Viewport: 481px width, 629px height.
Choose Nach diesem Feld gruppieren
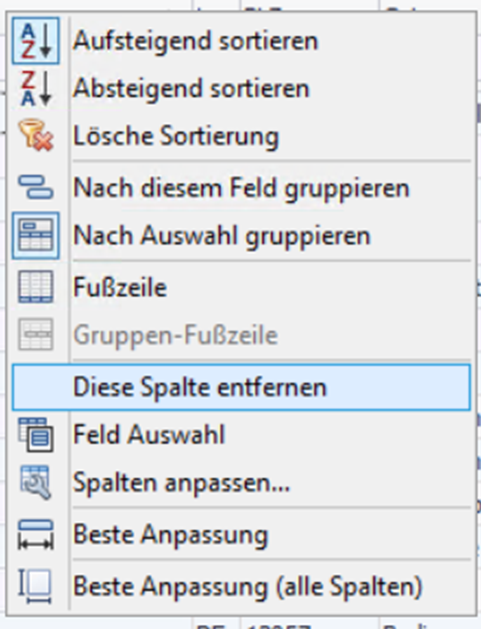tap(241, 188)
